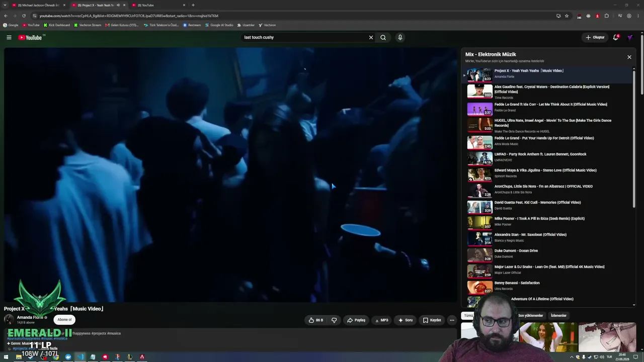Click the Kaydet save button

pos(432,320)
